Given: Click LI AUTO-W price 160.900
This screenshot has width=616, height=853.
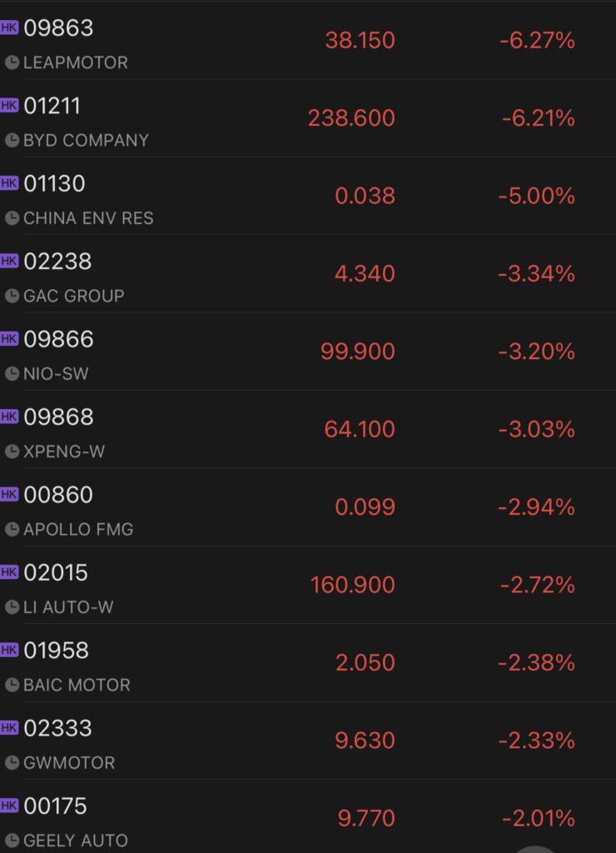Looking at the screenshot, I should (352, 585).
